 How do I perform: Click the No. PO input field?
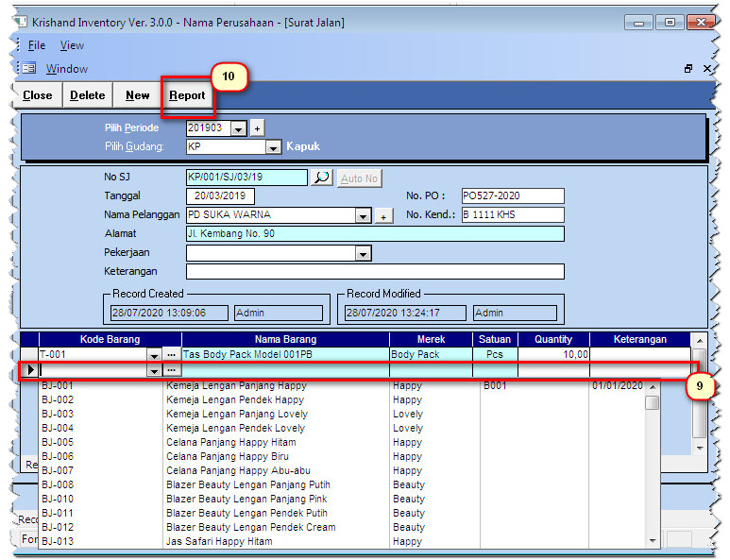coord(513,196)
